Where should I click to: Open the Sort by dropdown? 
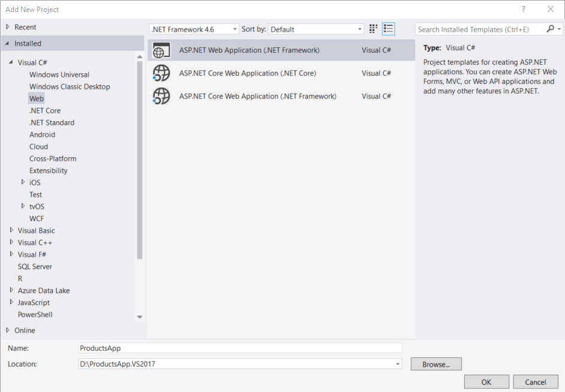pos(360,28)
